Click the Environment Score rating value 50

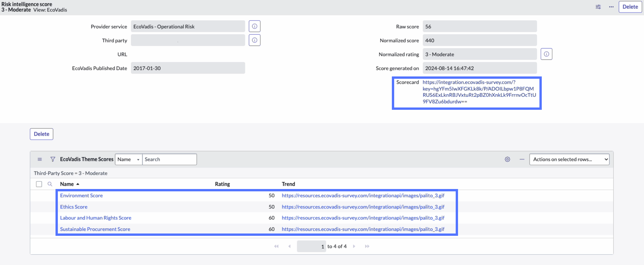[272, 196]
